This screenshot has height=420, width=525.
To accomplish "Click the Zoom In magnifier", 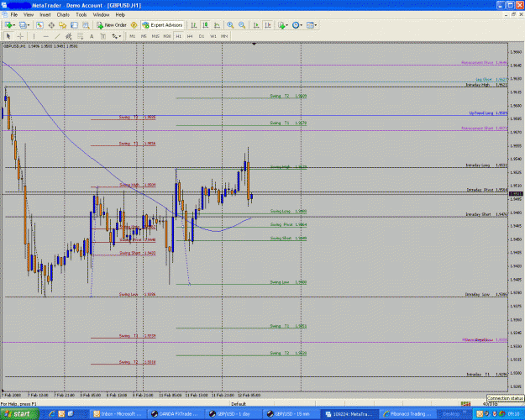I will 230,25.
